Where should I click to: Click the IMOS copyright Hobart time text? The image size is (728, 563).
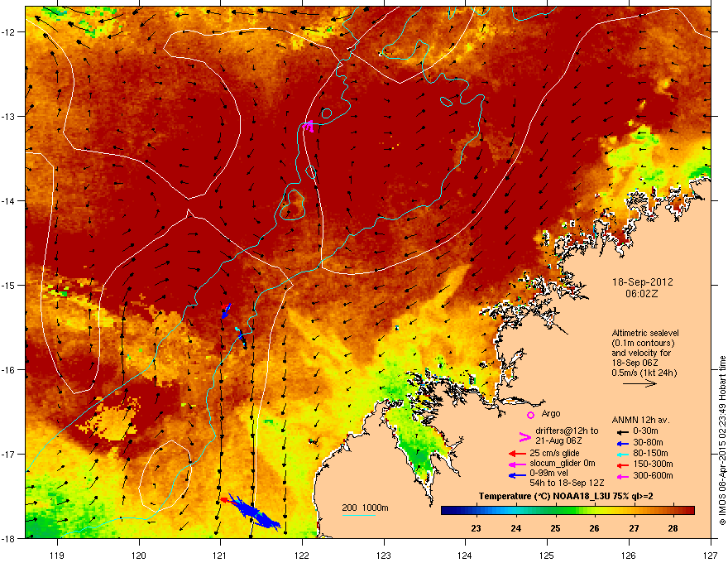(722, 440)
